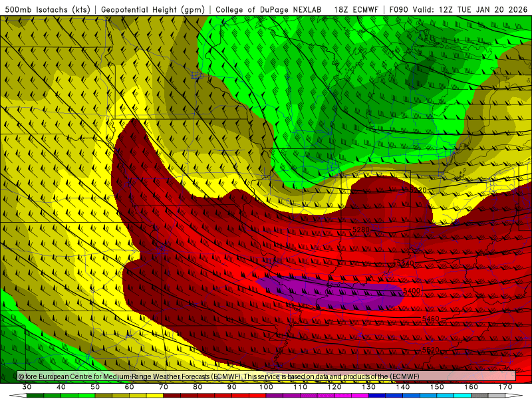The height and width of the screenshot is (399, 532).
Task: Click the 110 label on the color scale
Action: (301, 387)
